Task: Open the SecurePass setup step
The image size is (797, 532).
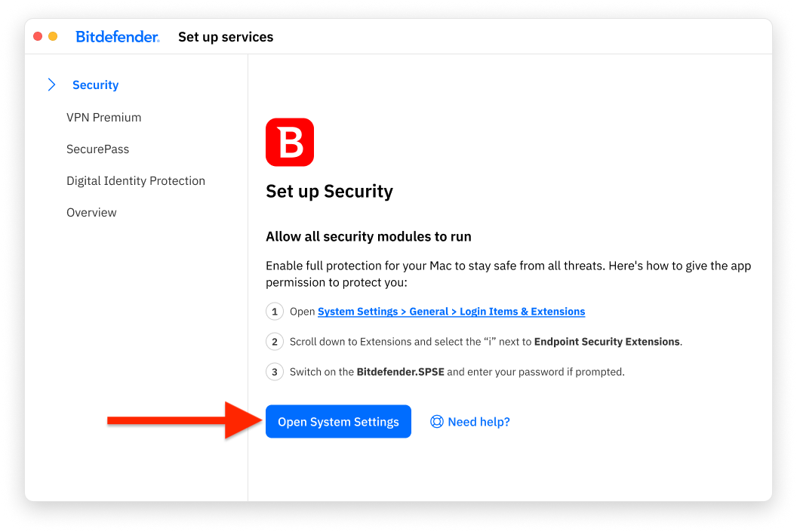Action: [98, 149]
